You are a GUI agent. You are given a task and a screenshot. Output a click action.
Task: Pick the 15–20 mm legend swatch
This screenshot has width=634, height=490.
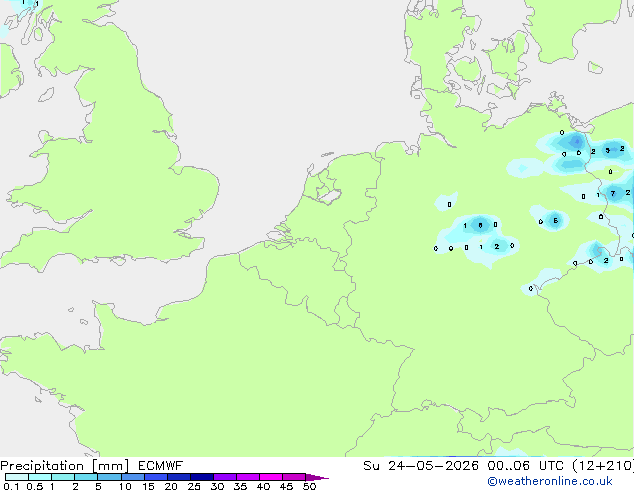[x=155, y=477]
